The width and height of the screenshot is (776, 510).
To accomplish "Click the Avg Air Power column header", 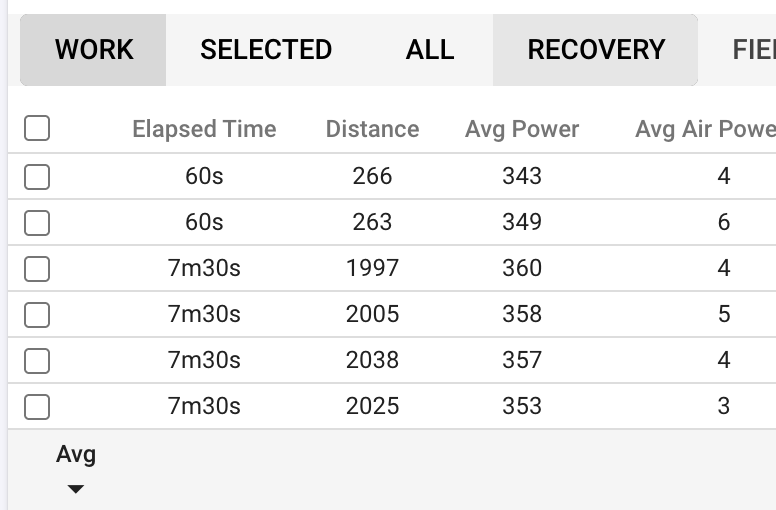I will [706, 129].
